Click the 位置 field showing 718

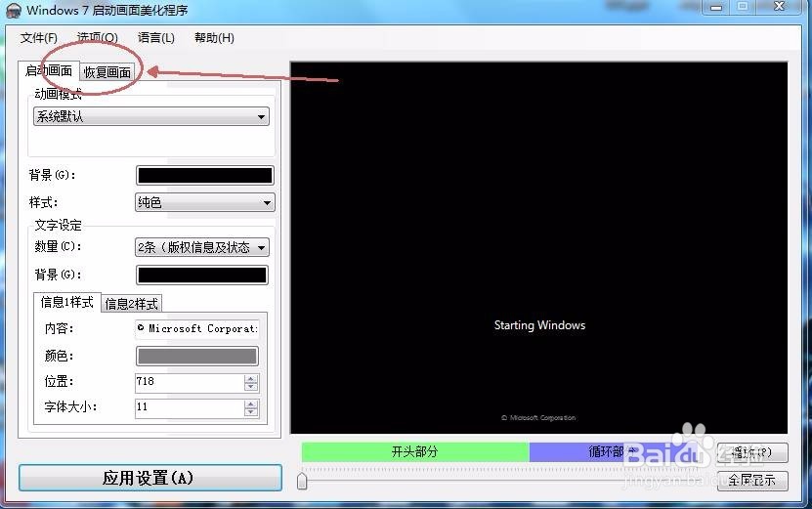190,382
